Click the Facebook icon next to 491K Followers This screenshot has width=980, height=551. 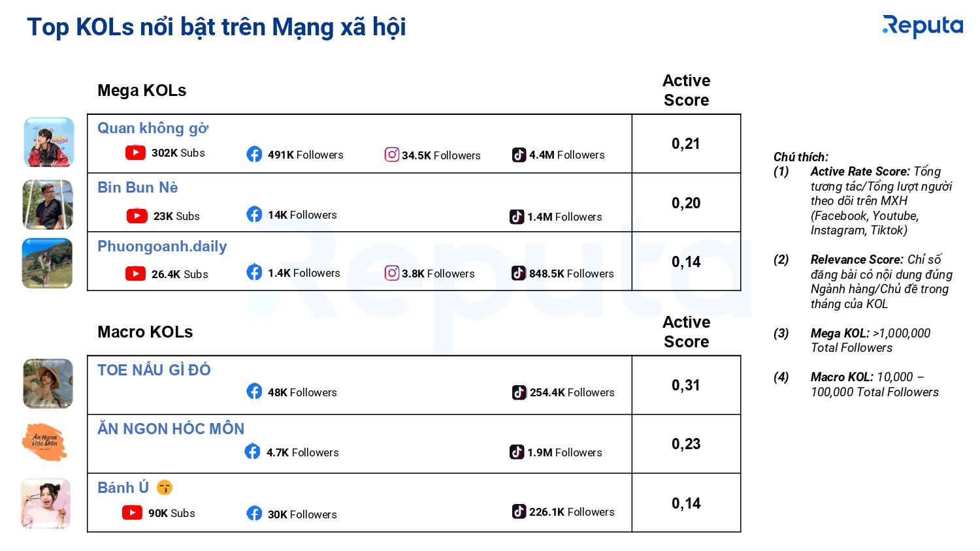(x=254, y=154)
